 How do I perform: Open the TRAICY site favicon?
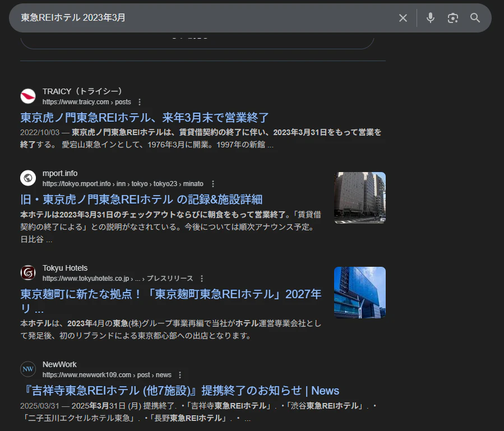coord(28,96)
